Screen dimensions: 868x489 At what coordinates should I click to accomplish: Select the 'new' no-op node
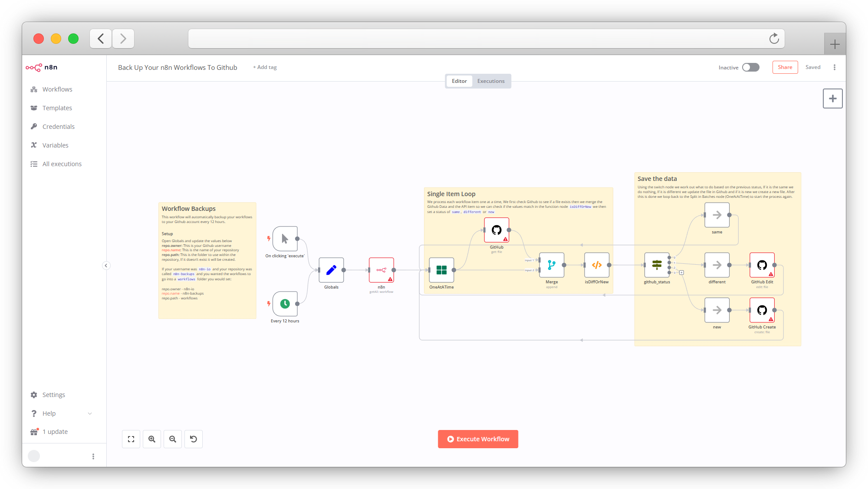[x=717, y=310]
